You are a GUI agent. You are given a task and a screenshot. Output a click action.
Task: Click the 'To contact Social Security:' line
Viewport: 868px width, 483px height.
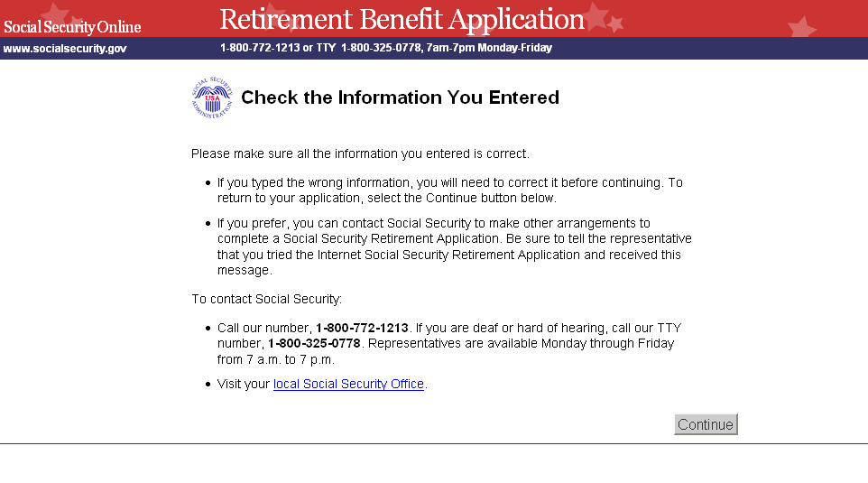267,299
